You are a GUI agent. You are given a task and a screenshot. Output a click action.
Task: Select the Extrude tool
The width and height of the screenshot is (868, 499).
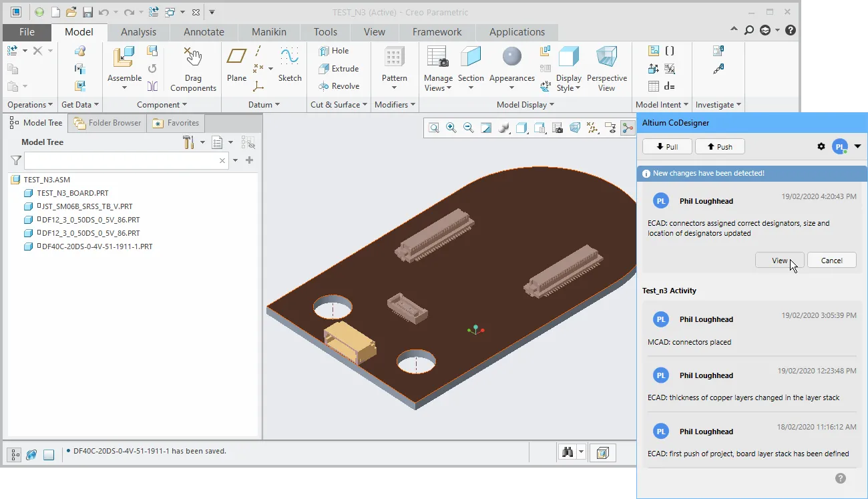click(339, 68)
